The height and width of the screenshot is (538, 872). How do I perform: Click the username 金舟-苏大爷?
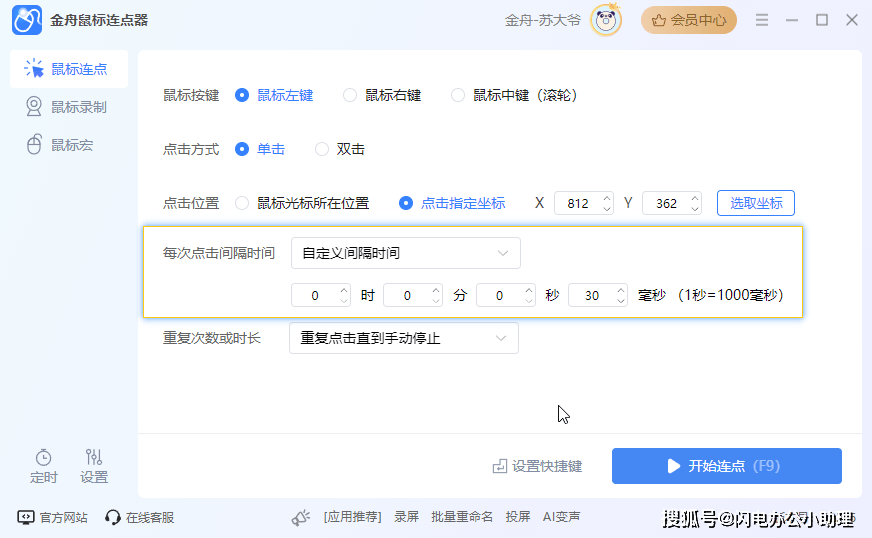point(543,21)
